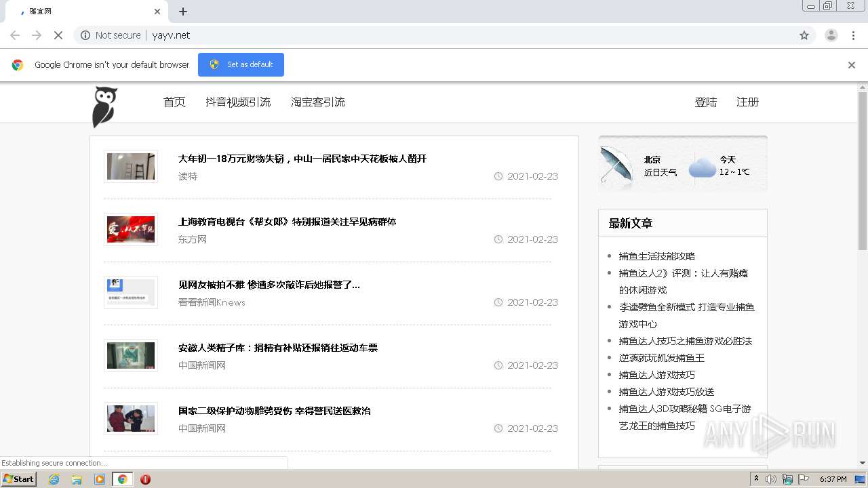Click 注册 register link
The height and width of the screenshot is (488, 868).
point(747,102)
